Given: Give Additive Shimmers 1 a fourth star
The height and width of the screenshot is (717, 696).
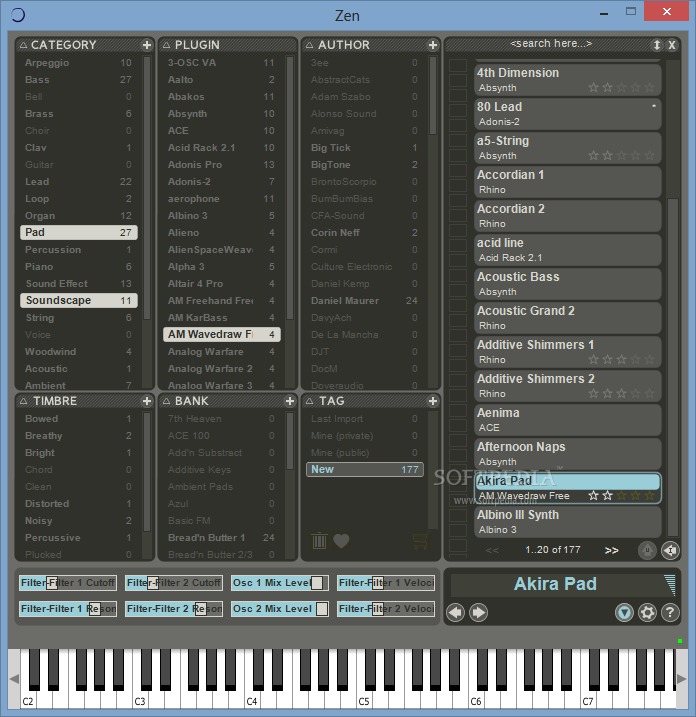Looking at the screenshot, I should 635,359.
